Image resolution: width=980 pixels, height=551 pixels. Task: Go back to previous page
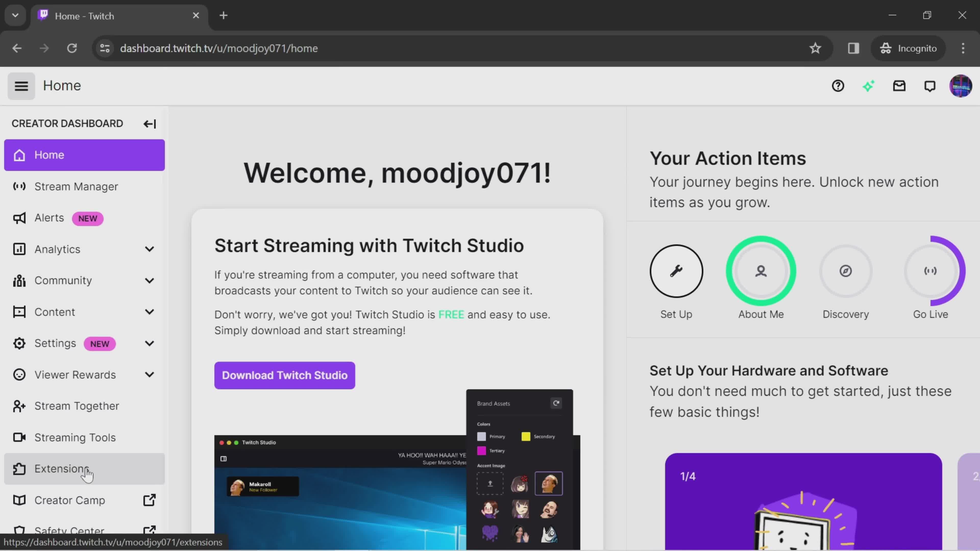coord(17,48)
